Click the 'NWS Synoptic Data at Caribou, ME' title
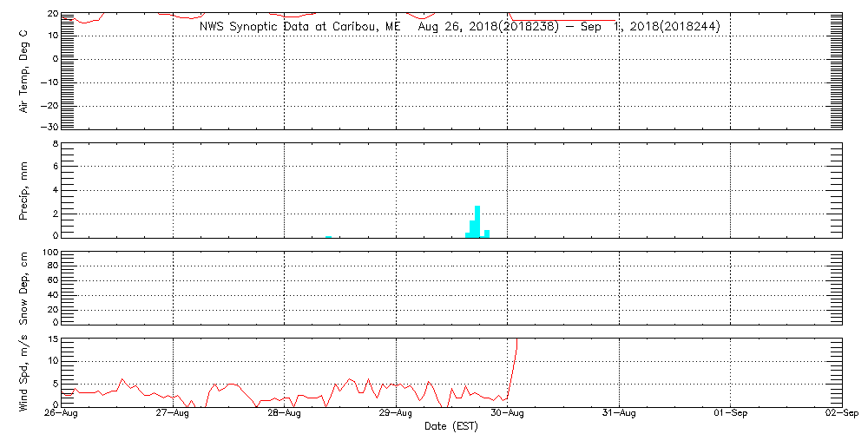 [300, 27]
